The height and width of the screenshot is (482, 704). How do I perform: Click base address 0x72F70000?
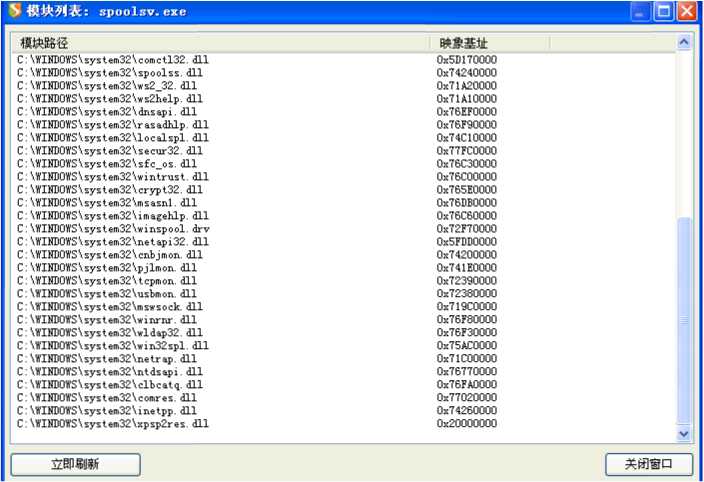click(466, 229)
